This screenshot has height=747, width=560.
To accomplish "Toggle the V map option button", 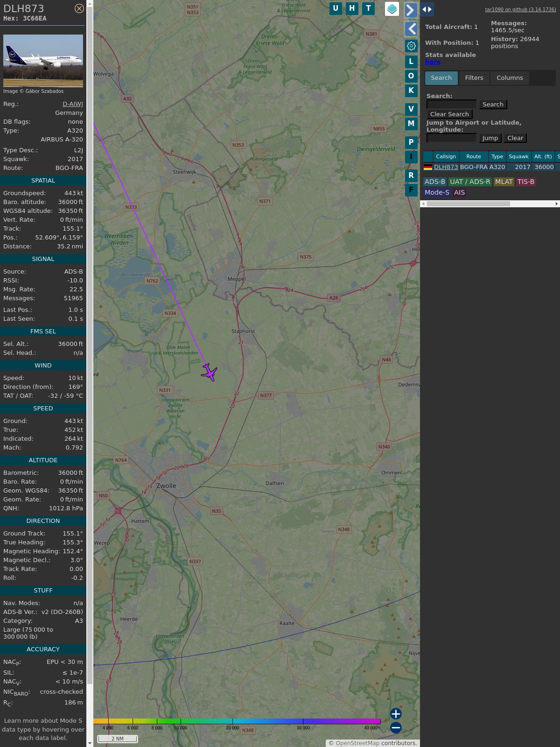I will (411, 109).
